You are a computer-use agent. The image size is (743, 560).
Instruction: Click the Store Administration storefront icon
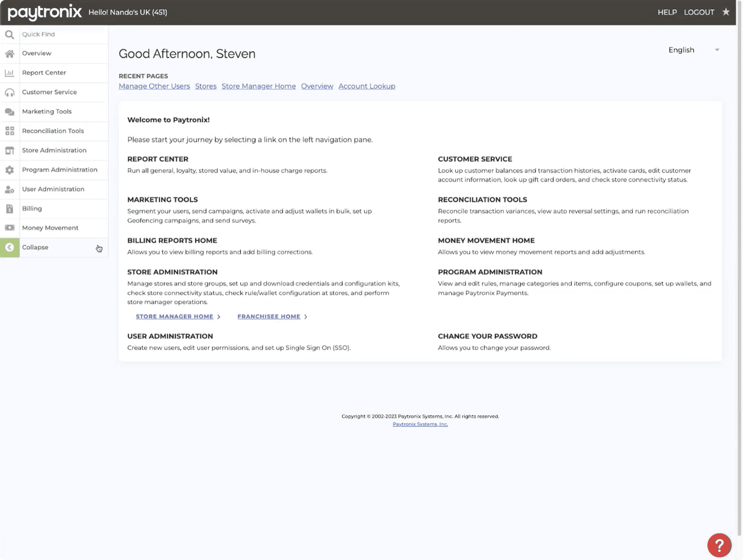pos(9,150)
